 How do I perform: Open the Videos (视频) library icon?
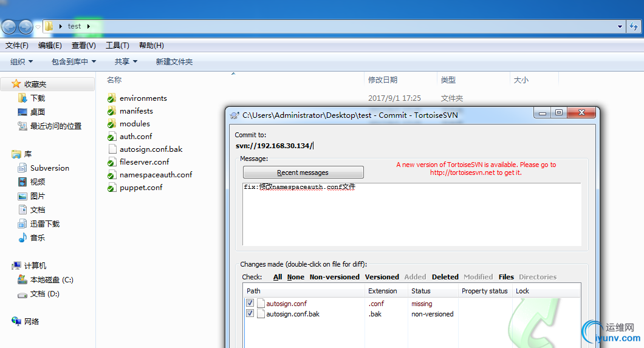coord(22,182)
